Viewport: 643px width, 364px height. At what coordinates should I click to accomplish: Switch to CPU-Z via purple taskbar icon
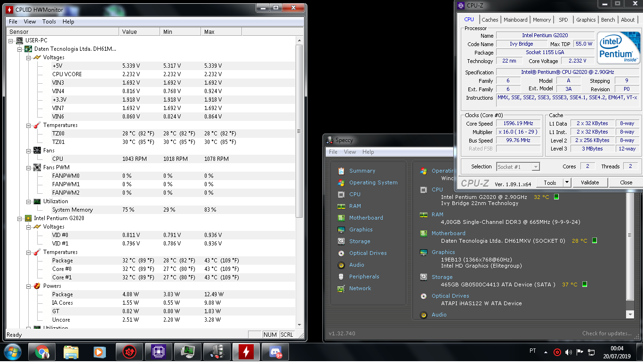coord(159,352)
